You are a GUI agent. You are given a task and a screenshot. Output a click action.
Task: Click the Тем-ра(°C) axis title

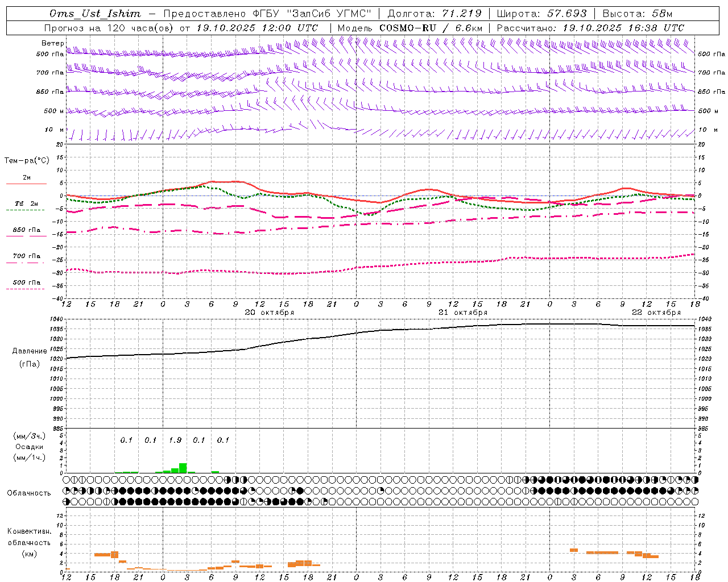tap(27, 160)
